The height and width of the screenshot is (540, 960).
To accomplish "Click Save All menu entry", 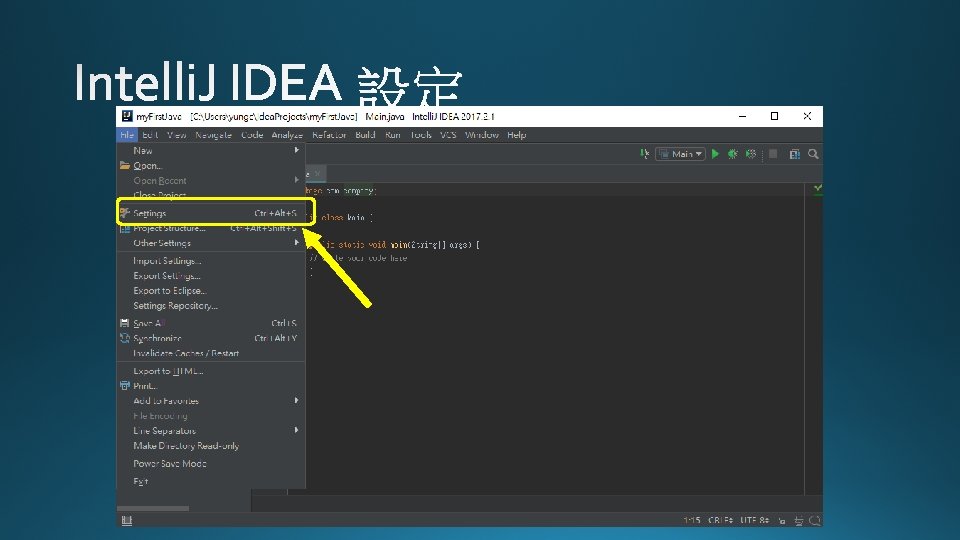I will (x=211, y=323).
